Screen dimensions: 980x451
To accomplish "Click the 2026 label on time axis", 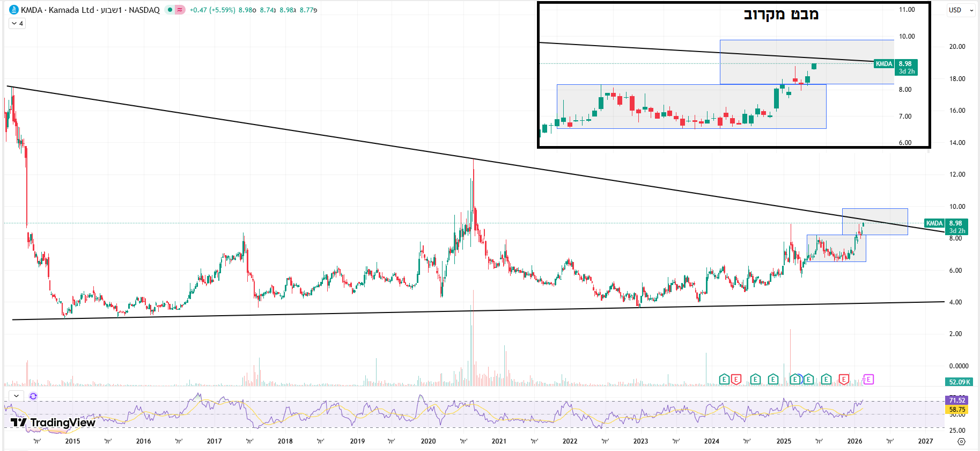I will coord(854,441).
